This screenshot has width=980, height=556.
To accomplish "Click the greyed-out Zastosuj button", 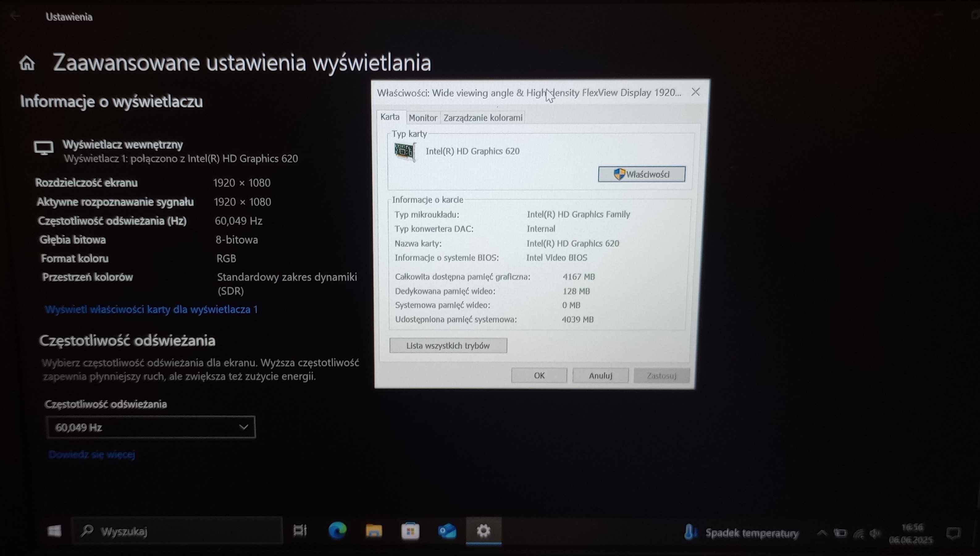I will point(661,375).
